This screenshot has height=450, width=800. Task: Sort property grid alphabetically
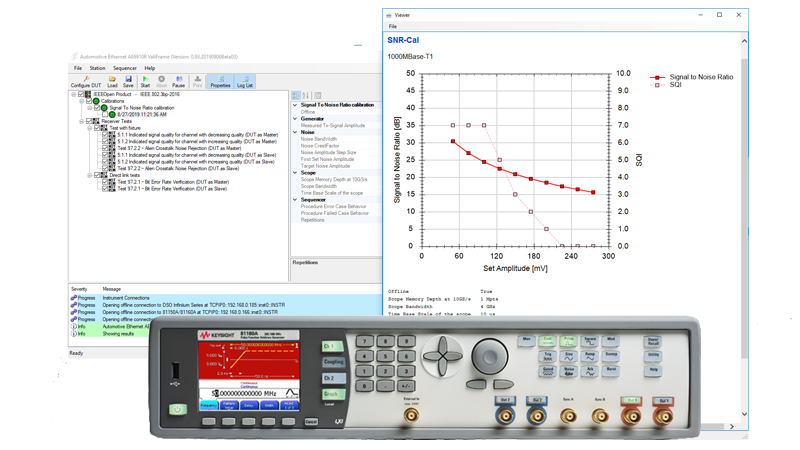click(x=306, y=95)
